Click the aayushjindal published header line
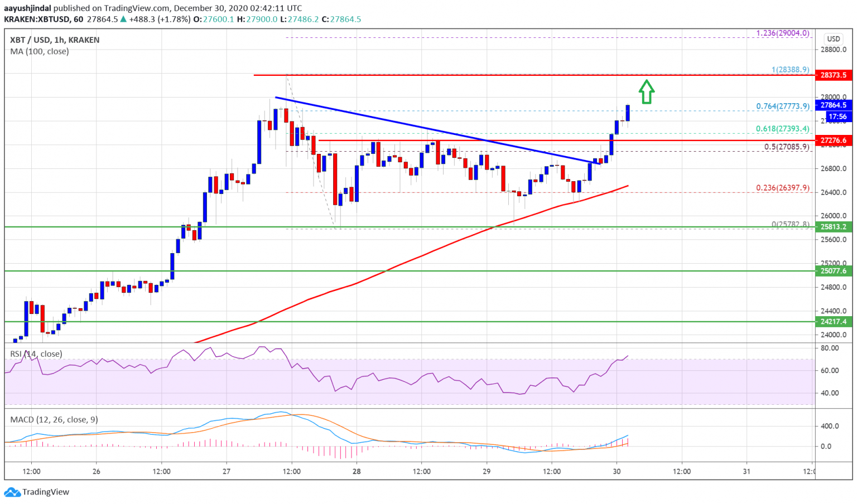857x504 pixels. [153, 8]
